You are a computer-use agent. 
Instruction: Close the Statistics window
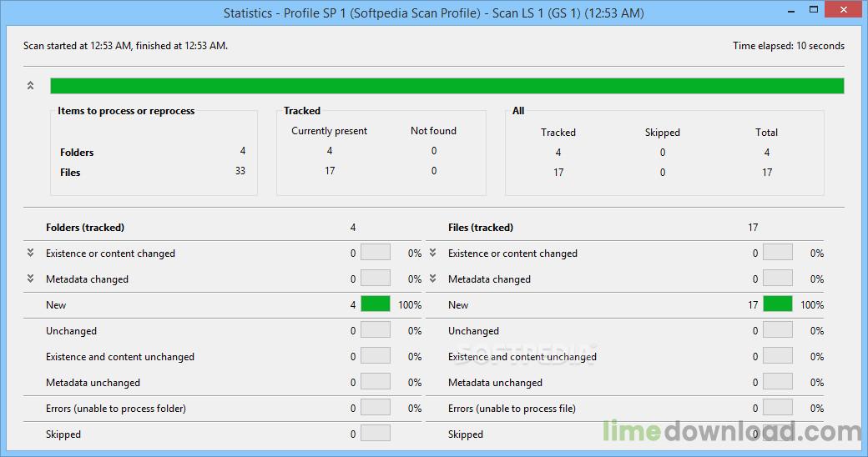click(x=844, y=9)
